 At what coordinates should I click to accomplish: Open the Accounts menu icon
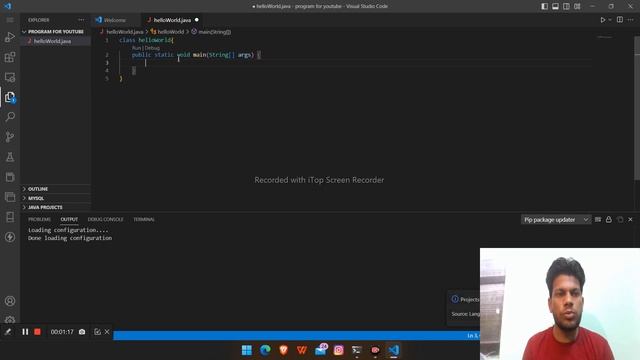coord(10,301)
